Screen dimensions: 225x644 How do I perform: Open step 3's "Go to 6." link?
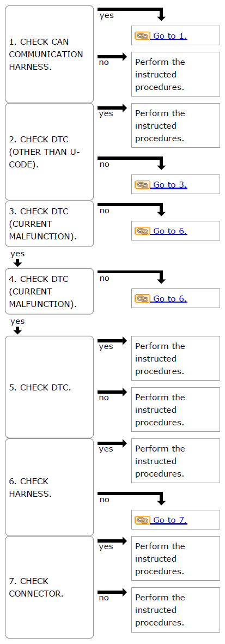click(169, 231)
